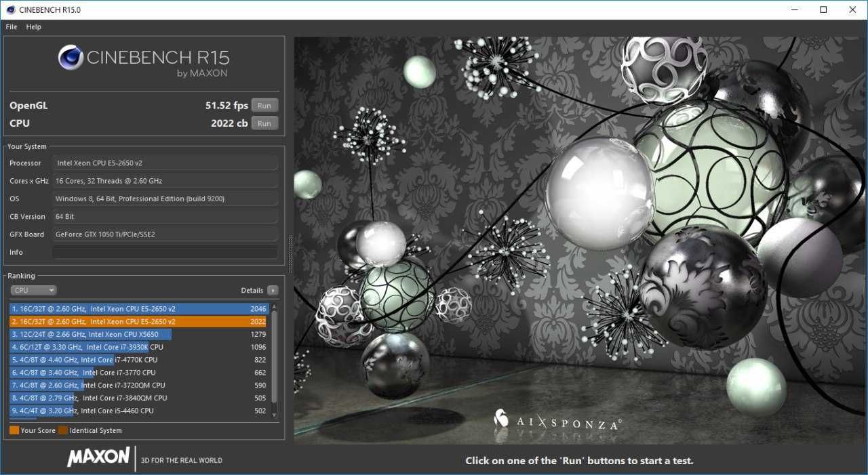868x475 pixels.
Task: Maximize the Cinebench window
Action: point(823,9)
